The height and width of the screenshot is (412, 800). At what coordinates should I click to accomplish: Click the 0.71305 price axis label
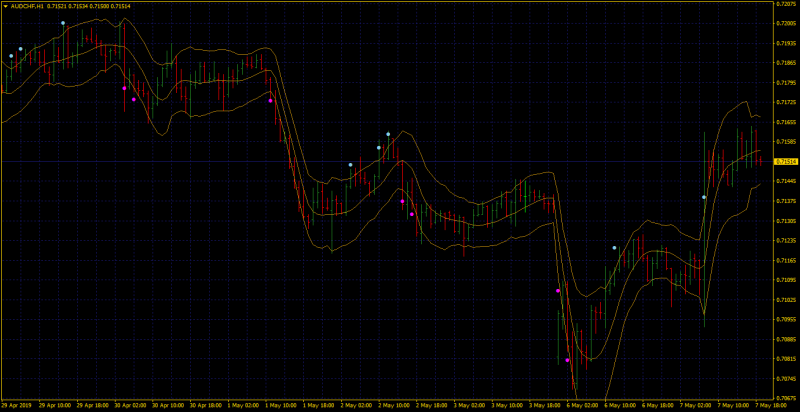[x=785, y=221]
